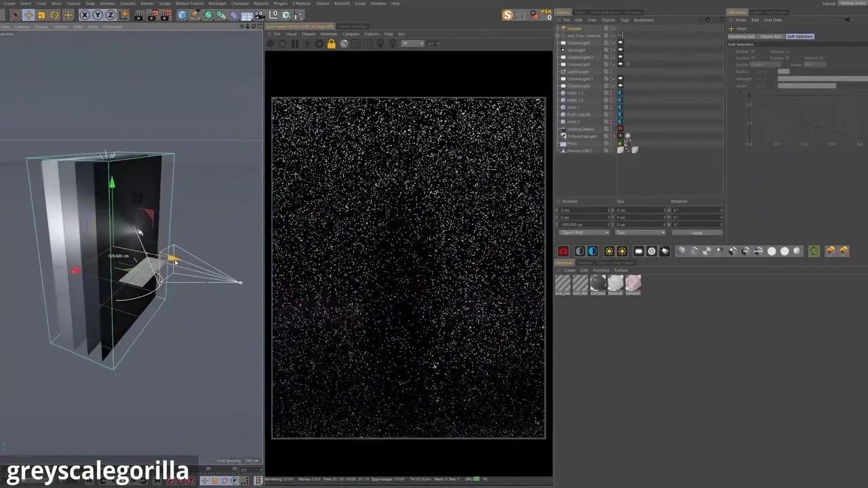Click the green Octane refresh icon
The height and width of the screenshot is (488, 868).
814,251
